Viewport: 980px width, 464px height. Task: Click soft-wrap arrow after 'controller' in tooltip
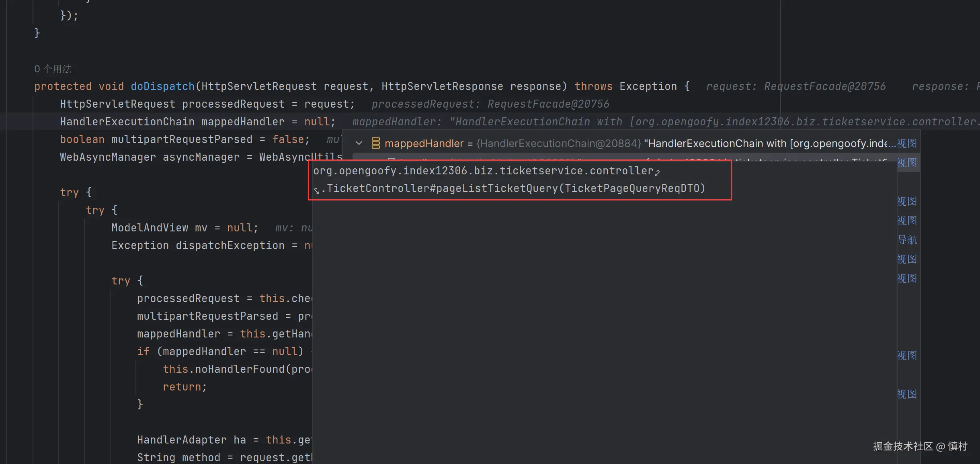(x=657, y=173)
